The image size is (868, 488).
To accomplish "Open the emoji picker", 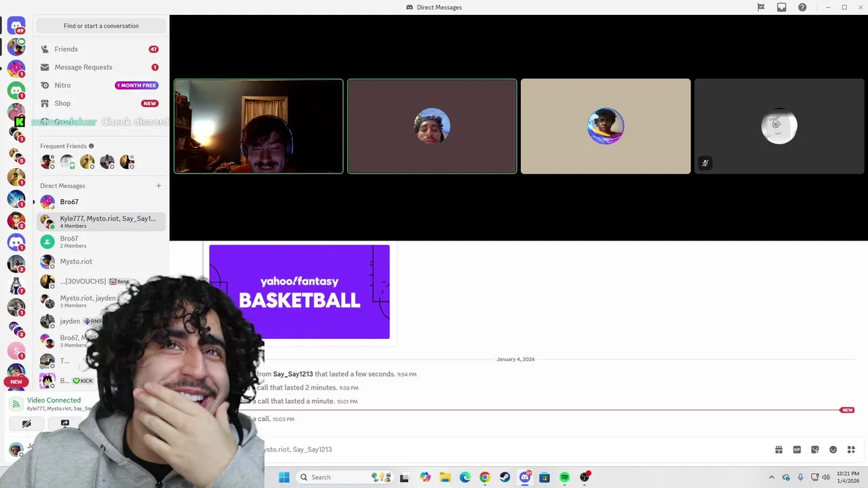I will click(x=833, y=449).
